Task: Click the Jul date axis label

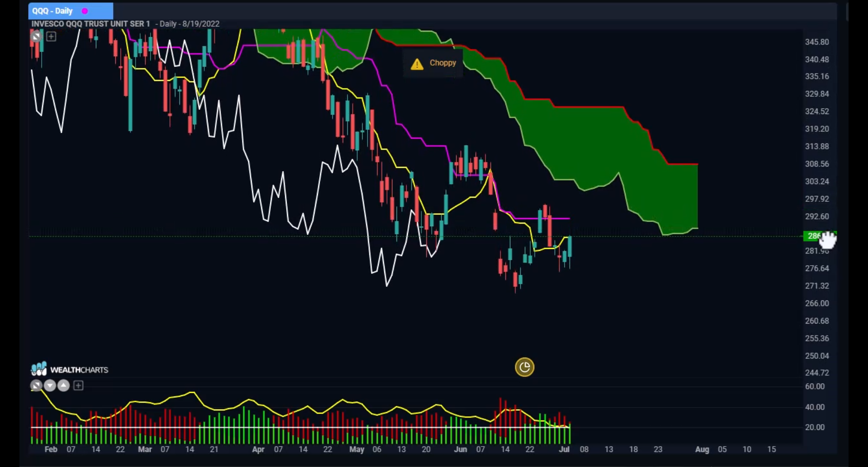Action: (564, 449)
